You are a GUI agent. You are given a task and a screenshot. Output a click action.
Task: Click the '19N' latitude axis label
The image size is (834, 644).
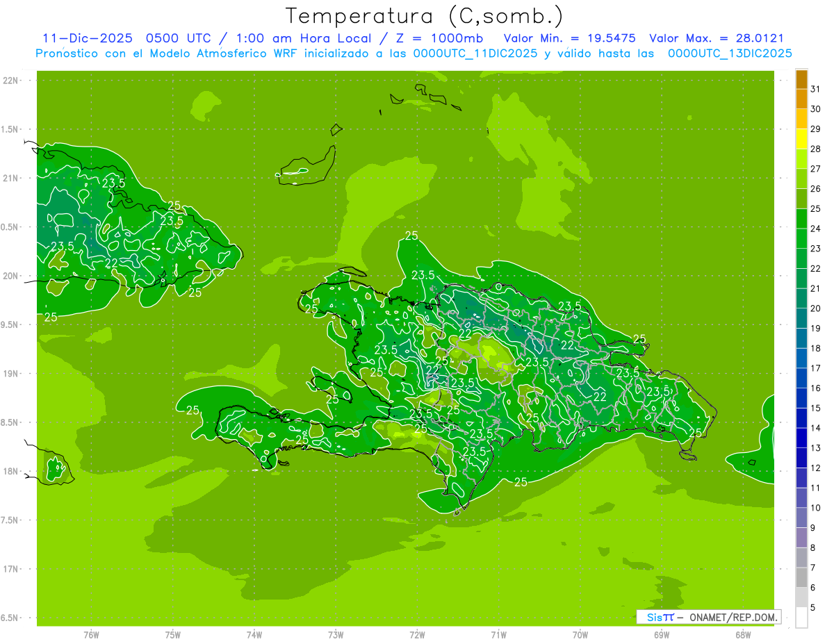pos(10,374)
